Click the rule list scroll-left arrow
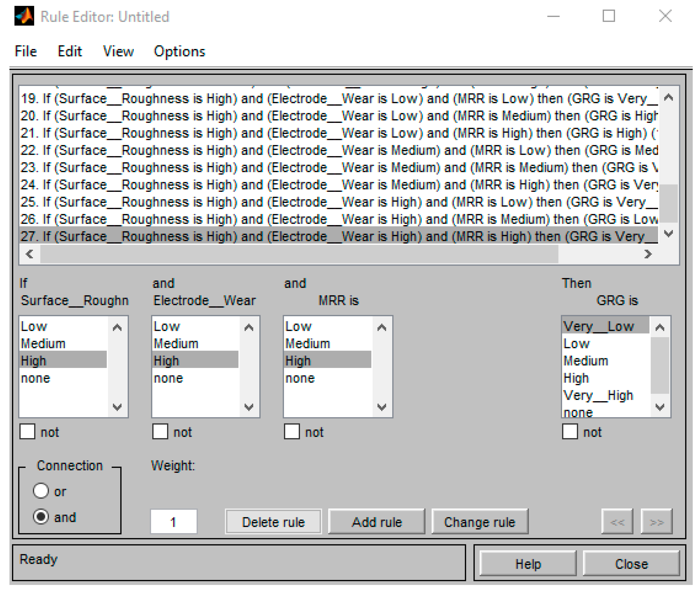The width and height of the screenshot is (700, 593). point(30,254)
